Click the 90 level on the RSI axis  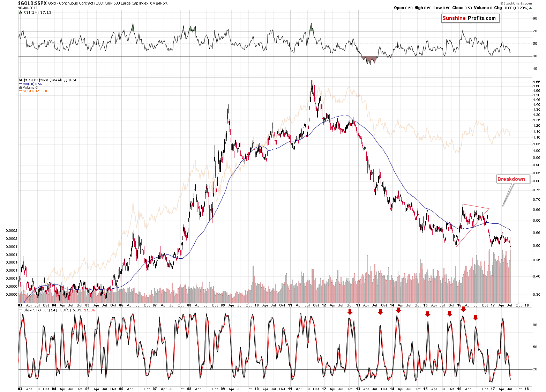535,19
